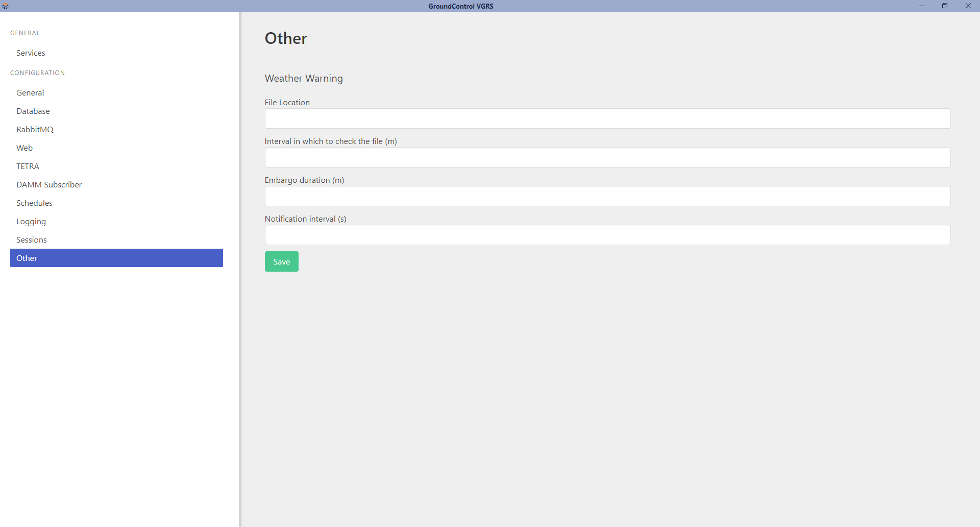980x527 pixels.
Task: Open DAMM Subscriber configuration
Action: point(49,185)
